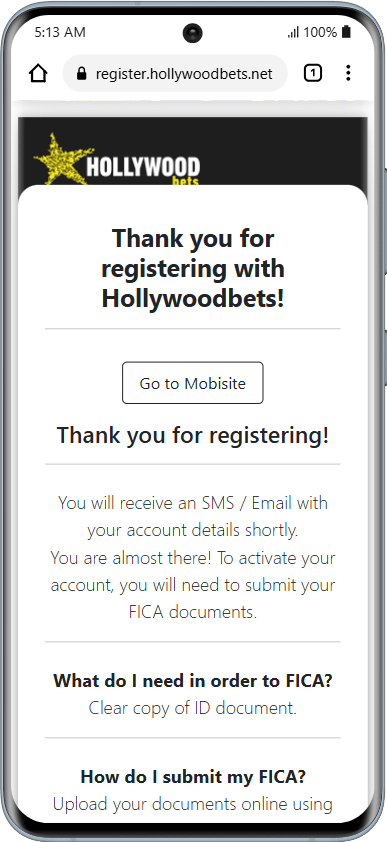Select the register.hollywoodbets.net address bar
Viewport: 387px width, 842px height.
(x=175, y=74)
